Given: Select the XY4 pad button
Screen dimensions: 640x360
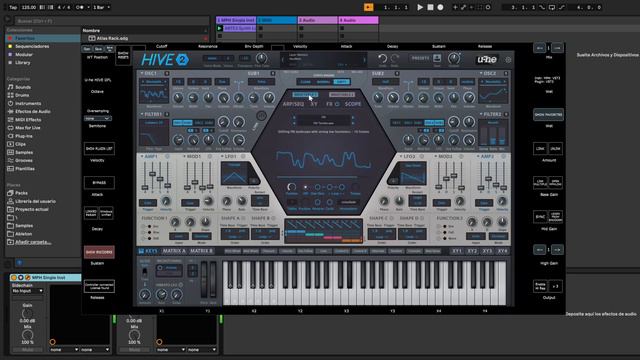Looking at the screenshot, I should [x=502, y=251].
